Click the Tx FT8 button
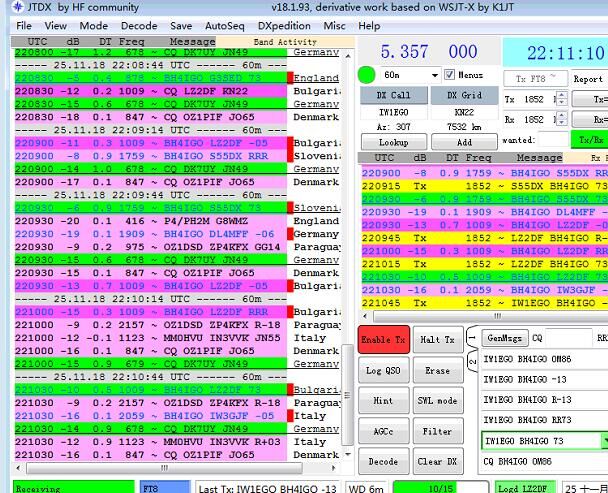 535,79
